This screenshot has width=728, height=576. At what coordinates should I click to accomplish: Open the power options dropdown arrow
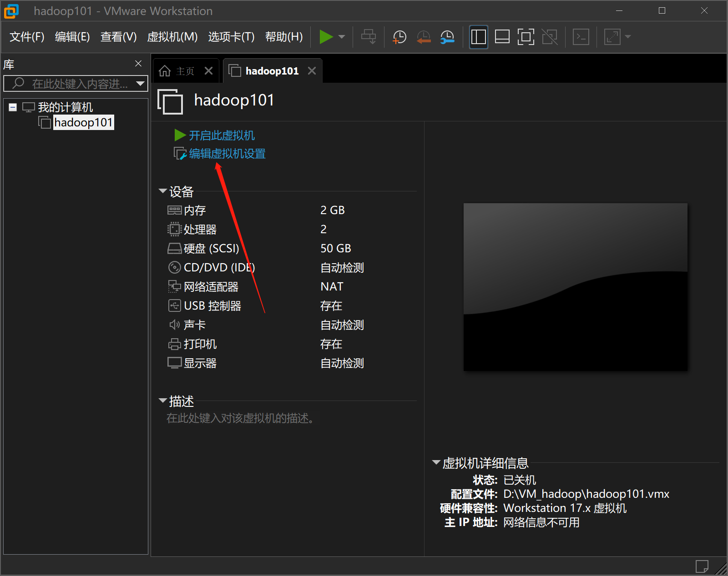[x=342, y=37]
